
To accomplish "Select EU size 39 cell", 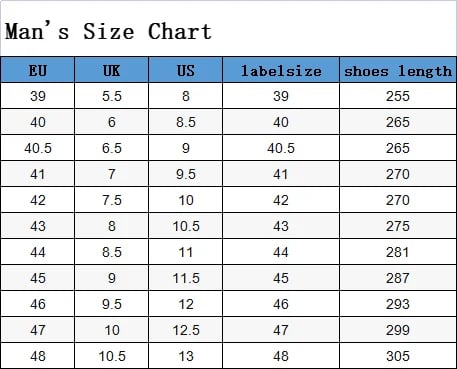I will click(x=37, y=96).
